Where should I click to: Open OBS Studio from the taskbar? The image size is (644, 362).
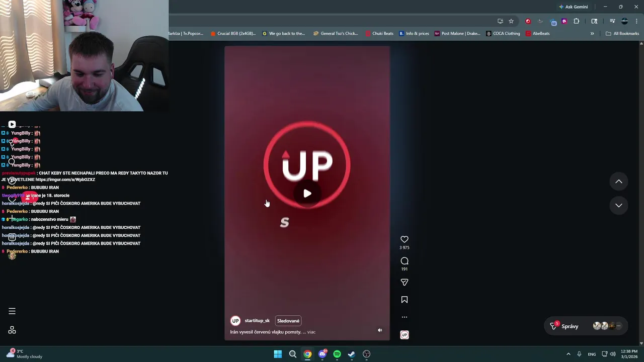point(367,354)
